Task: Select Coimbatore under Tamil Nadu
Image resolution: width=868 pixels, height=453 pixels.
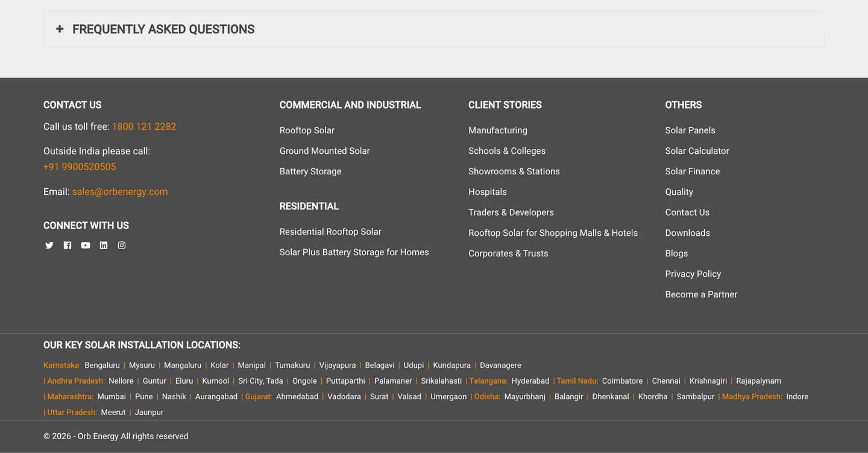Action: [623, 381]
